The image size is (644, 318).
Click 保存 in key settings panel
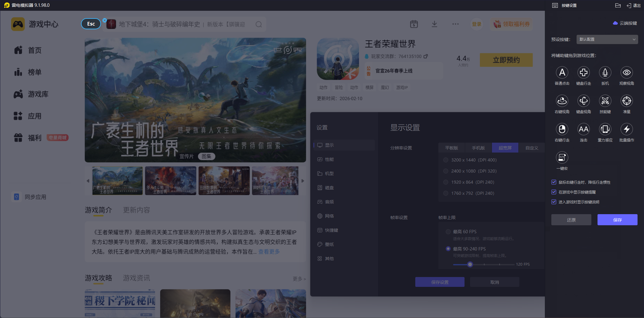[618, 220]
